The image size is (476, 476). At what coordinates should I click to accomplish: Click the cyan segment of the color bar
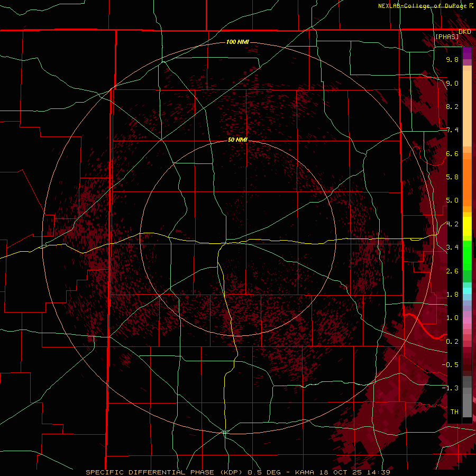[x=467, y=290]
